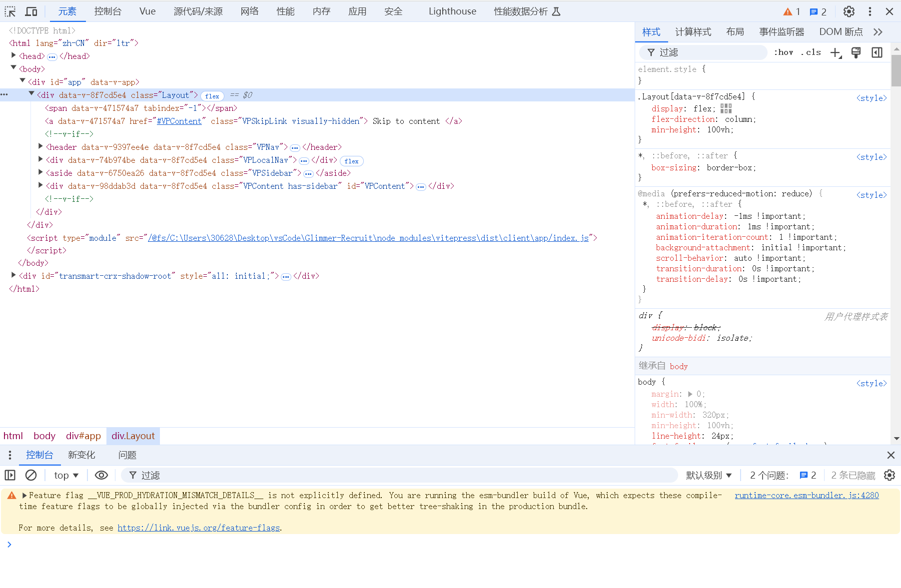Show the console sidebar panel icon

coord(10,475)
